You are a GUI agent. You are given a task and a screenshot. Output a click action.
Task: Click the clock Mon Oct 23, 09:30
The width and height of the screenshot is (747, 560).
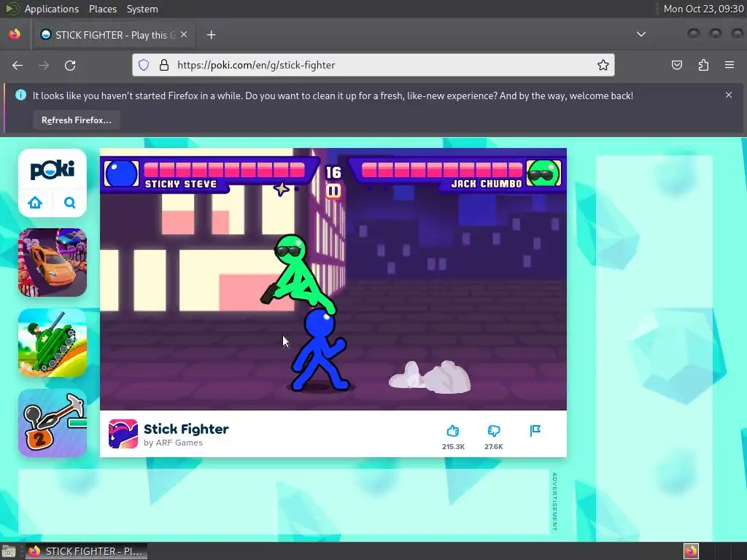click(x=703, y=9)
